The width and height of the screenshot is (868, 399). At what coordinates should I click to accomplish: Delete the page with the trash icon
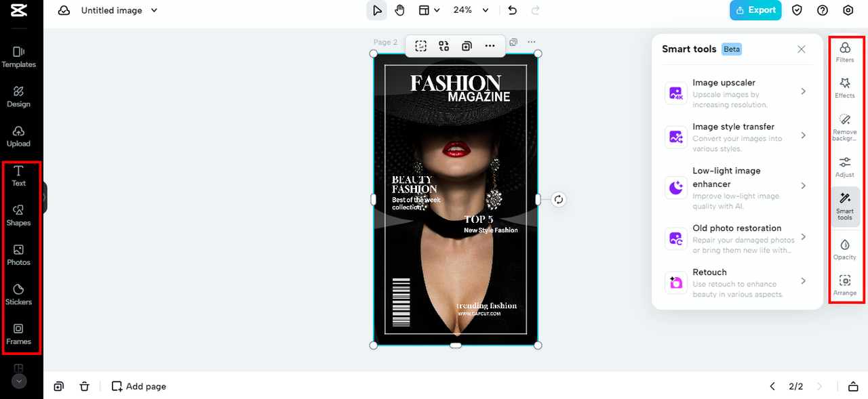(x=84, y=386)
